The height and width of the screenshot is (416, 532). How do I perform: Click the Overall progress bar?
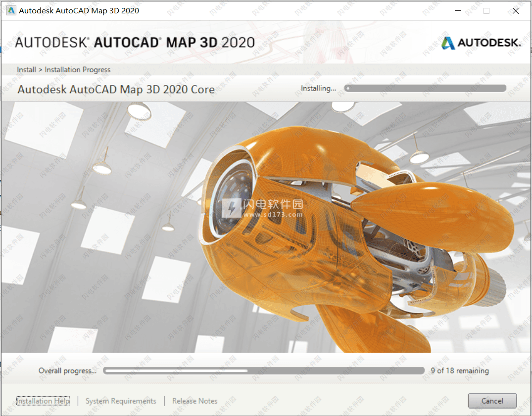pyautogui.click(x=264, y=370)
